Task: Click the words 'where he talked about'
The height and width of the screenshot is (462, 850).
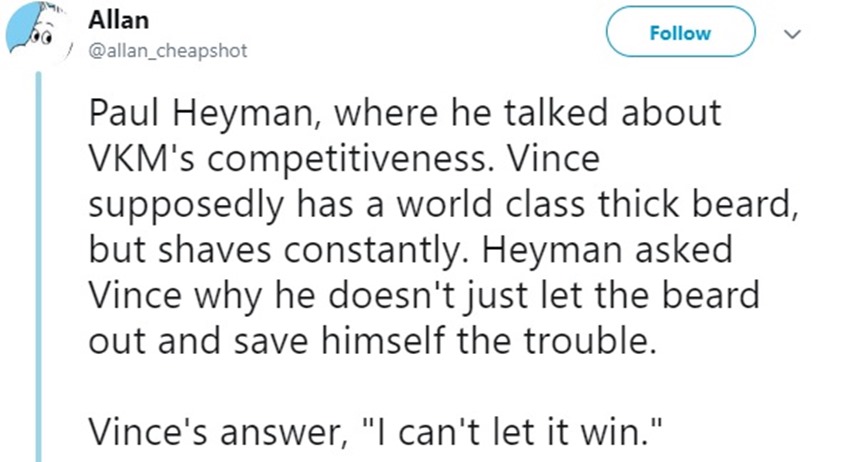Action: click(x=527, y=113)
